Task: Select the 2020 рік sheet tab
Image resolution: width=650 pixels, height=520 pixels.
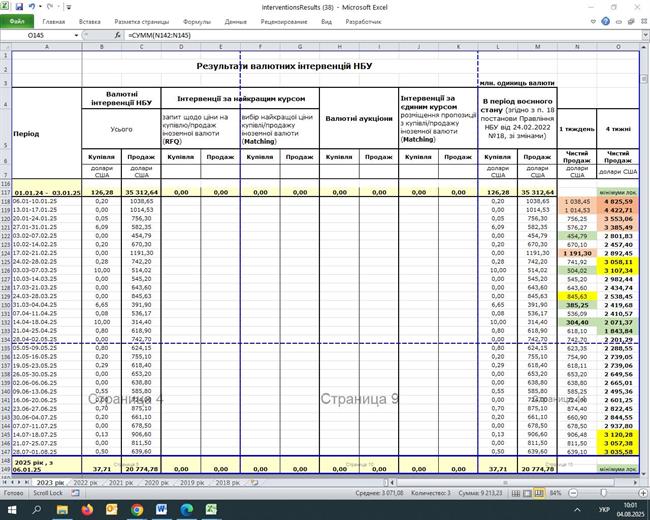Action: (157, 483)
